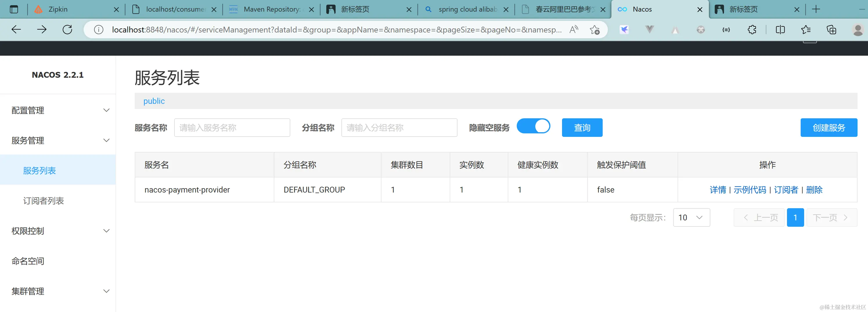Close the spring cloud alibaba search tab
The image size is (868, 312).
506,10
